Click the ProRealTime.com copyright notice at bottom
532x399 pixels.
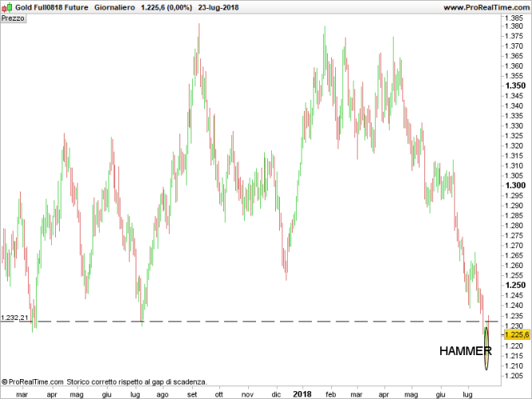point(104,381)
